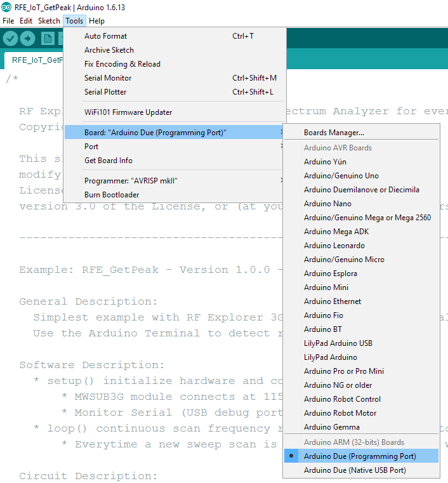This screenshot has height=483, width=448.
Task: Click the Verify checkmark toolbar icon
Action: [x=10, y=39]
